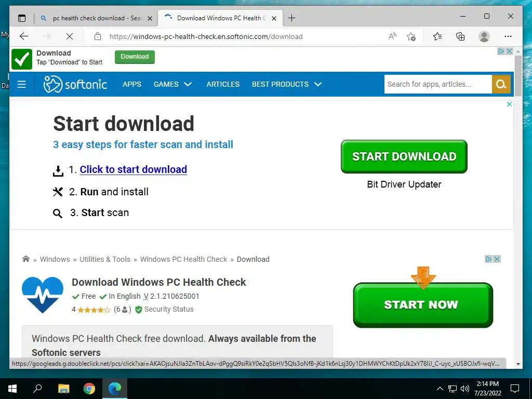Select Download Windows PC Health tab
532x399 pixels.
click(x=220, y=18)
